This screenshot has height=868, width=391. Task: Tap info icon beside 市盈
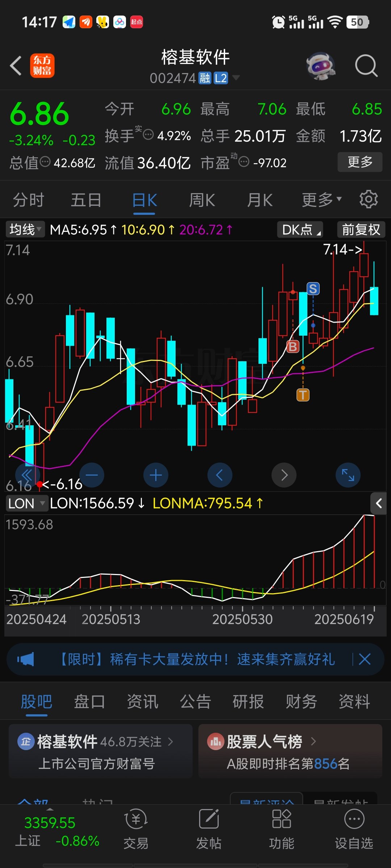[x=244, y=162]
